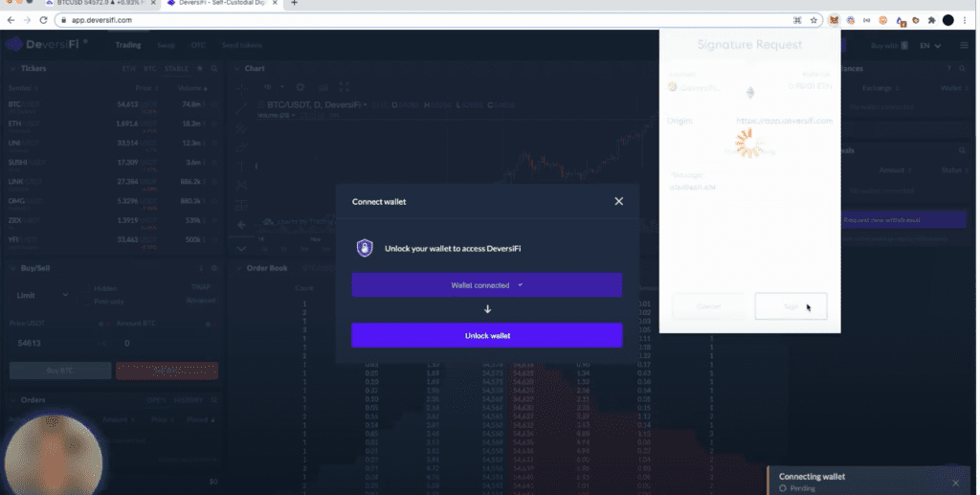The image size is (980, 495).
Task: Open the OTC nav item
Action: (198, 45)
